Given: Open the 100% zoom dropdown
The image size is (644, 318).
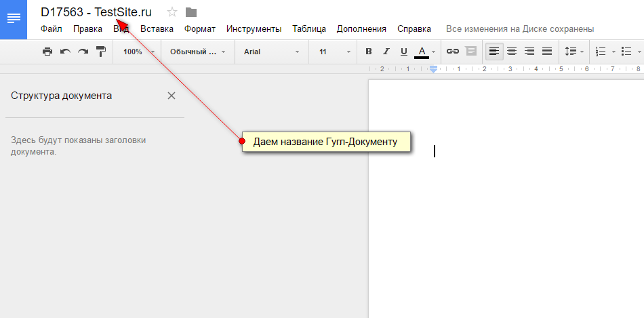Looking at the screenshot, I should click(138, 52).
